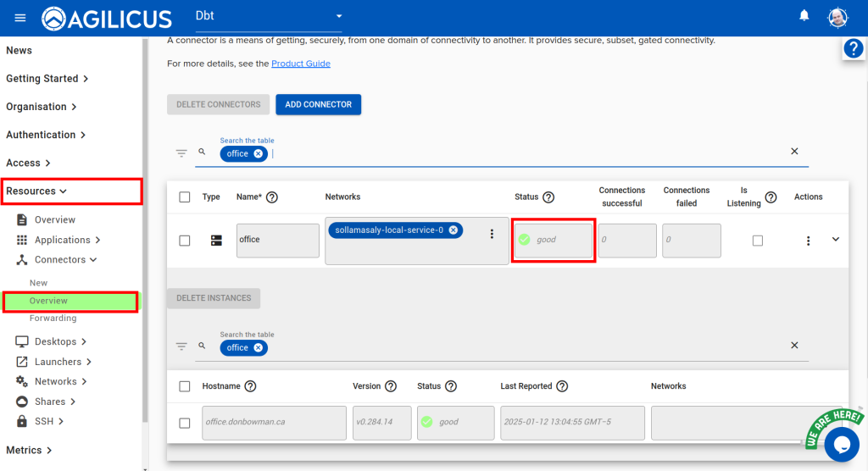
Task: Open the hamburger navigation menu
Action: coord(20,18)
